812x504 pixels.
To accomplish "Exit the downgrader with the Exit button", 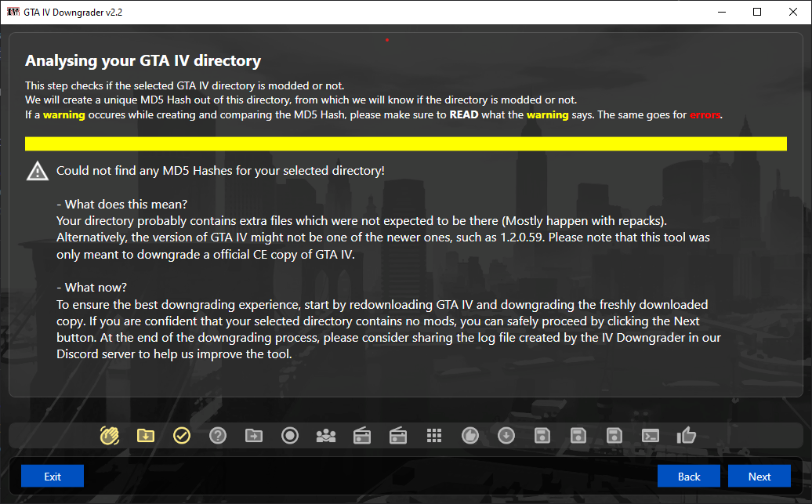I will [53, 476].
